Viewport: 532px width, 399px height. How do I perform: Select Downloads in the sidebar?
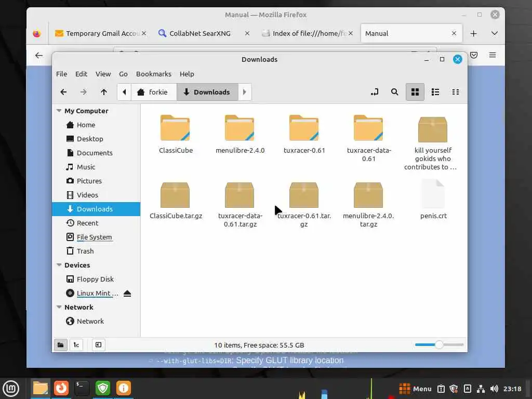(x=96, y=209)
